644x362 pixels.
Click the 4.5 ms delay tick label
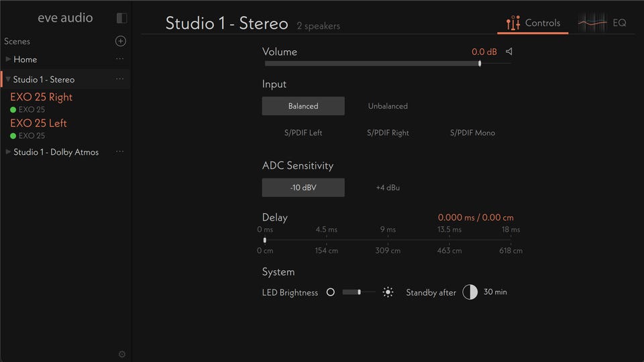[x=327, y=229]
